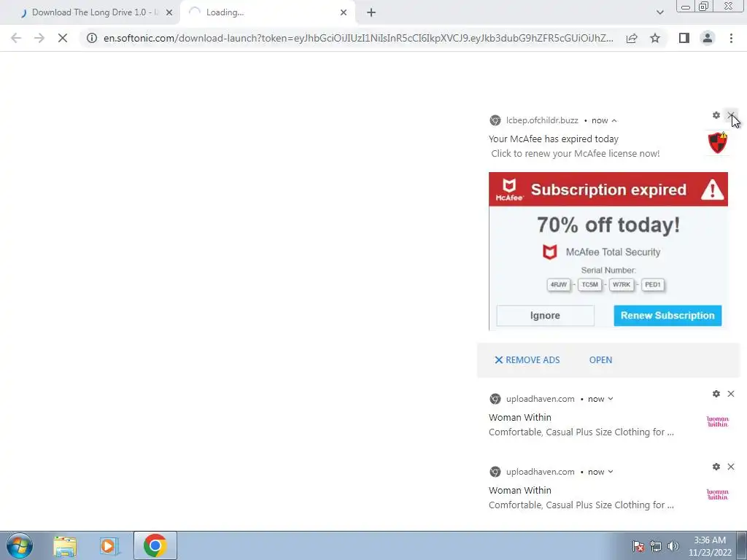Click the 'Ignore' button in McAfee ad

(x=545, y=315)
